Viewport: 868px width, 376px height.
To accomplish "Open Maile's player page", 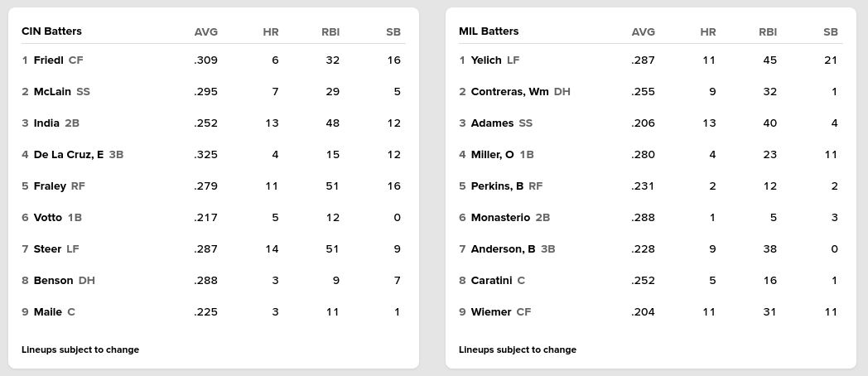I will pos(48,312).
